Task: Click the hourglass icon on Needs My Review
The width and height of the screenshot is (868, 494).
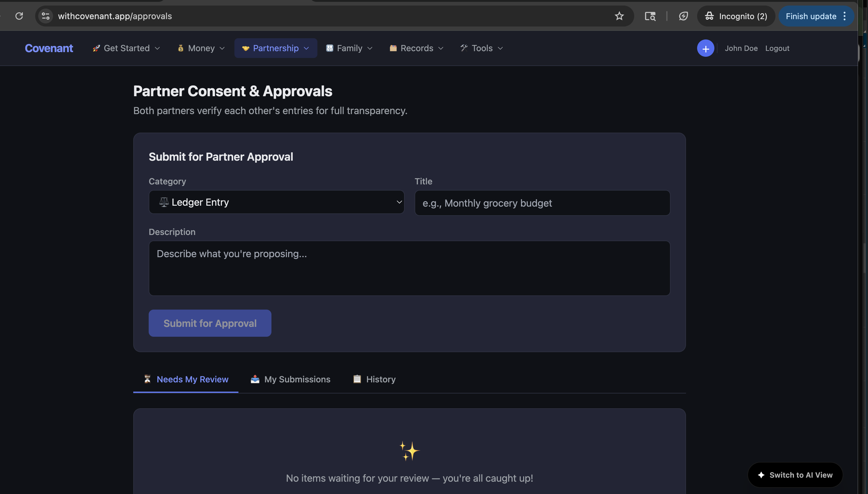Action: click(147, 379)
